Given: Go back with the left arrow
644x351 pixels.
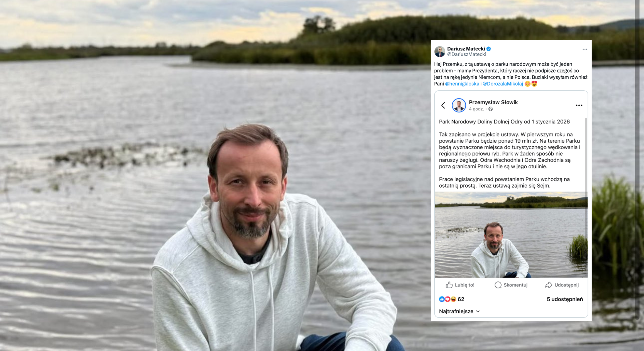Looking at the screenshot, I should [x=443, y=105].
